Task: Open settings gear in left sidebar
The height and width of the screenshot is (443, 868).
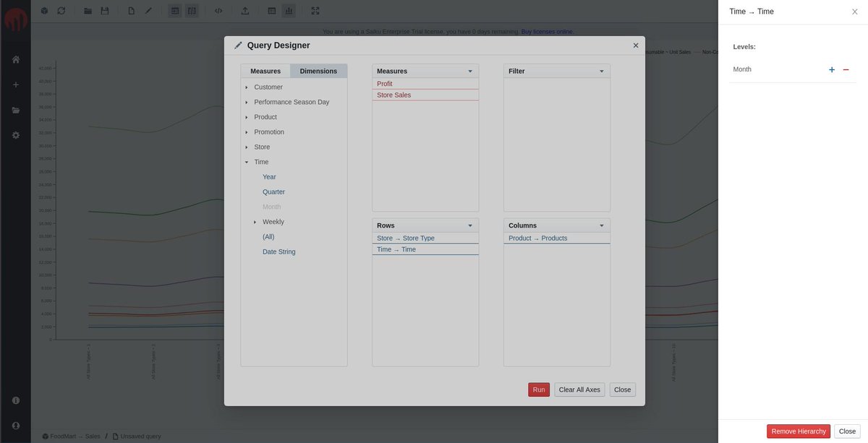Action: click(x=16, y=135)
